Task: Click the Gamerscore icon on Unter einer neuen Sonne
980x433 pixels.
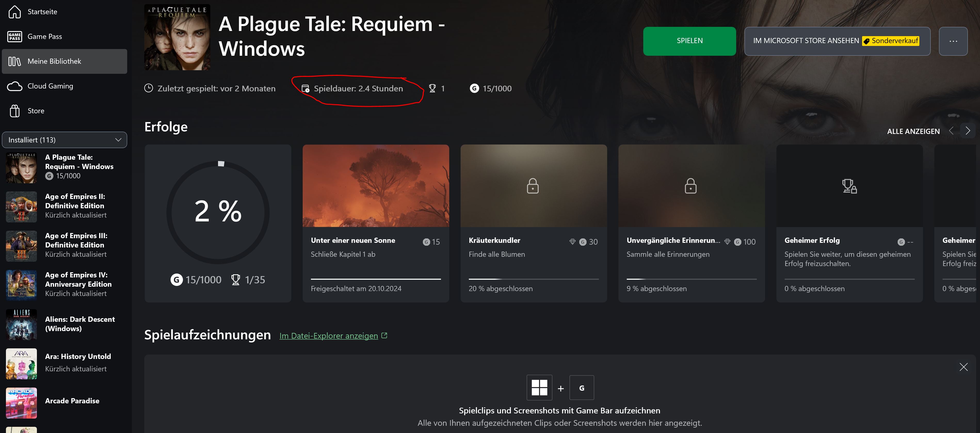Action: coord(426,242)
